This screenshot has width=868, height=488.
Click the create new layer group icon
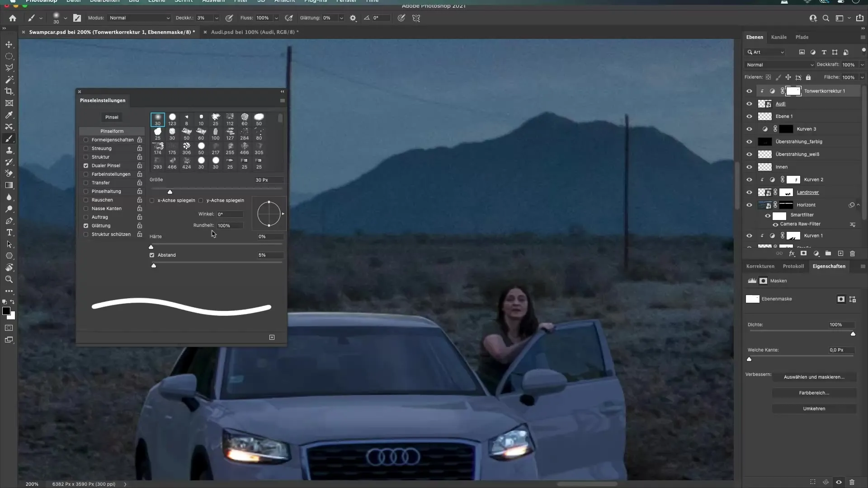point(828,253)
